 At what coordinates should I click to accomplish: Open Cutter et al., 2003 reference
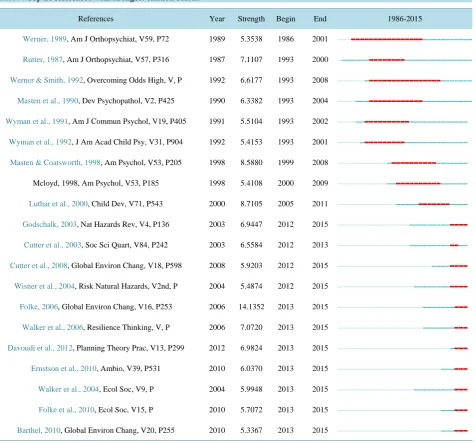click(x=53, y=245)
